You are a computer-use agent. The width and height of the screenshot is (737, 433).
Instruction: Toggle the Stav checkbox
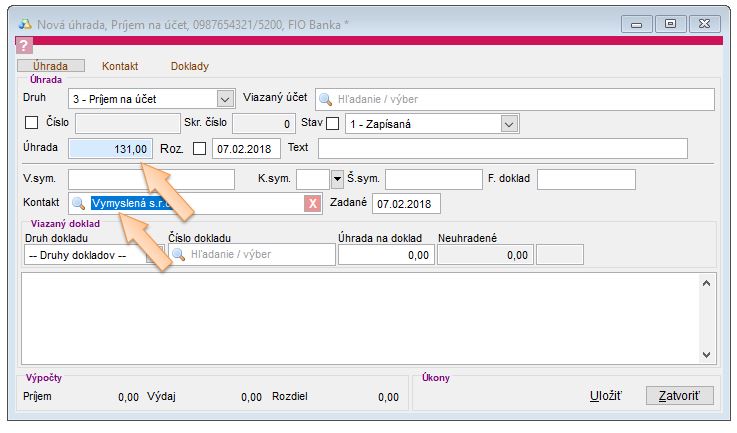pos(333,124)
